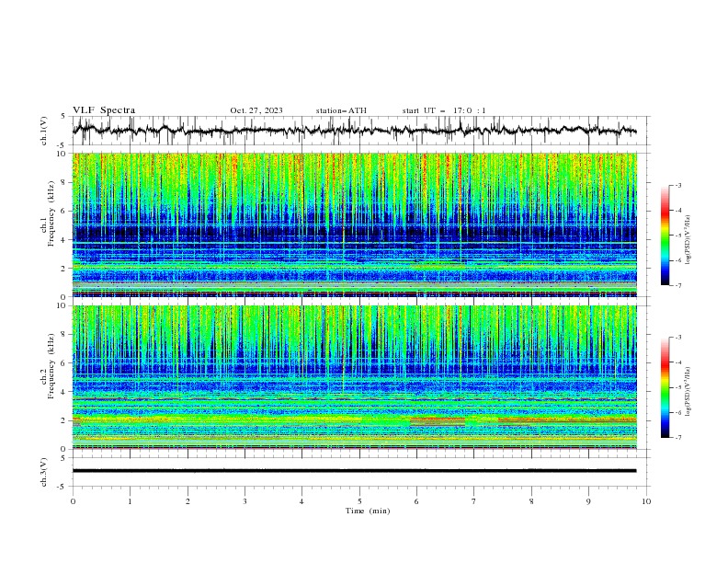
Task: Click the "-3" tick on ch.2 color bar
Action: pyautogui.click(x=677, y=338)
